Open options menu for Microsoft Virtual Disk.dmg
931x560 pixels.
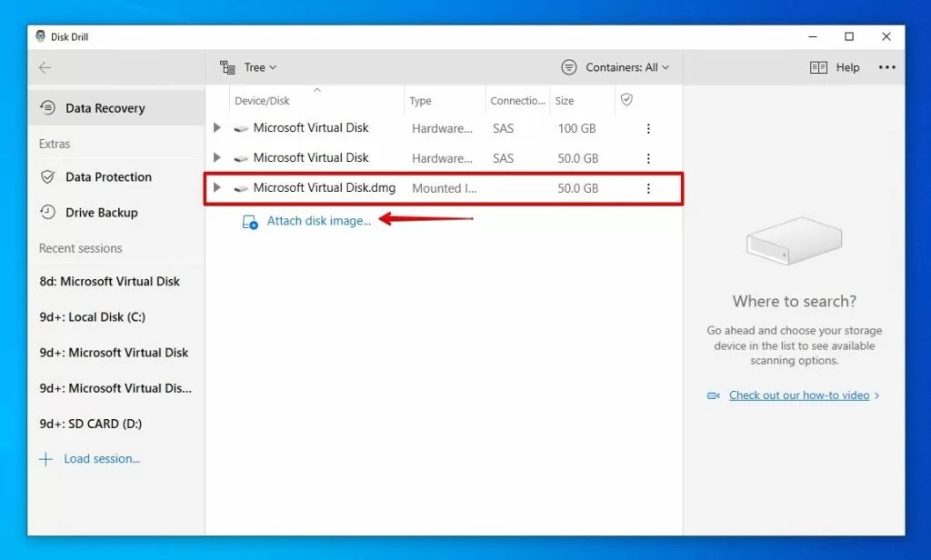(648, 188)
